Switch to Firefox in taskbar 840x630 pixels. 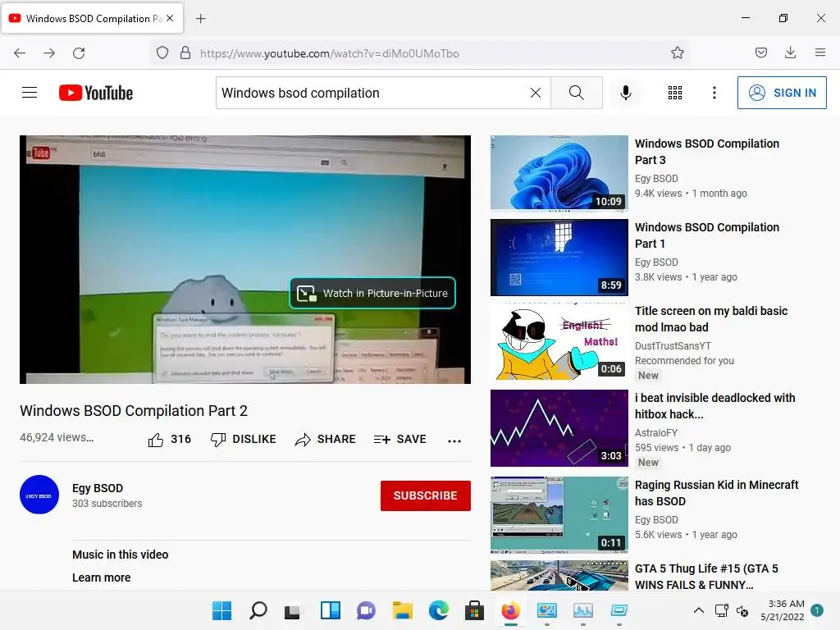(x=510, y=610)
